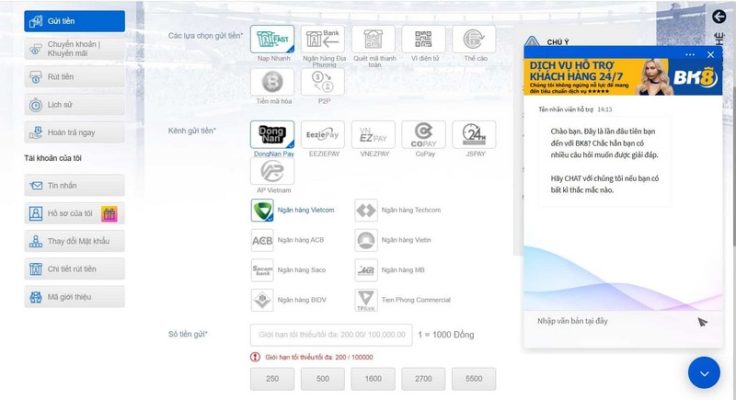Screen dimensions: 736x400
Task: Open Hoàn trả ngay rebate page
Action: 75,132
